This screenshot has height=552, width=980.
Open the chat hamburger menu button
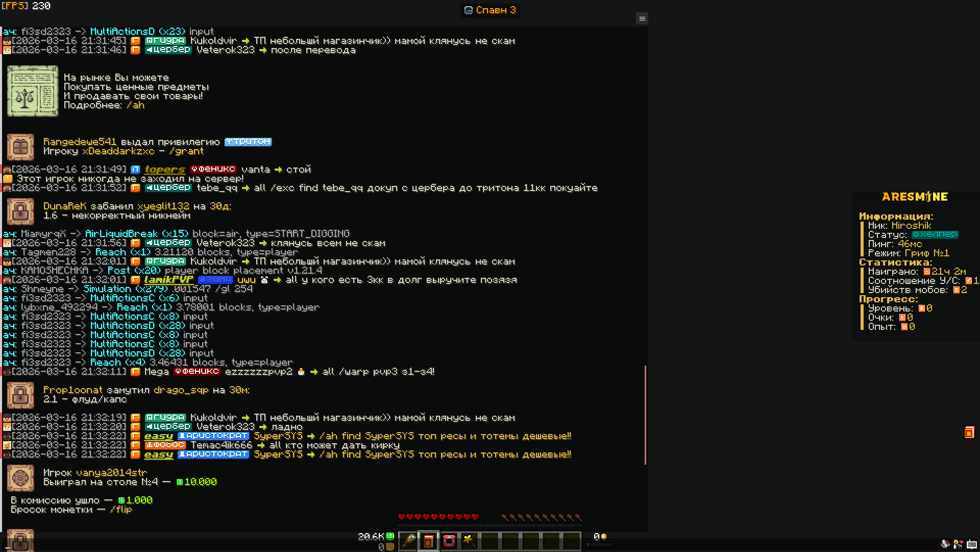(x=642, y=18)
